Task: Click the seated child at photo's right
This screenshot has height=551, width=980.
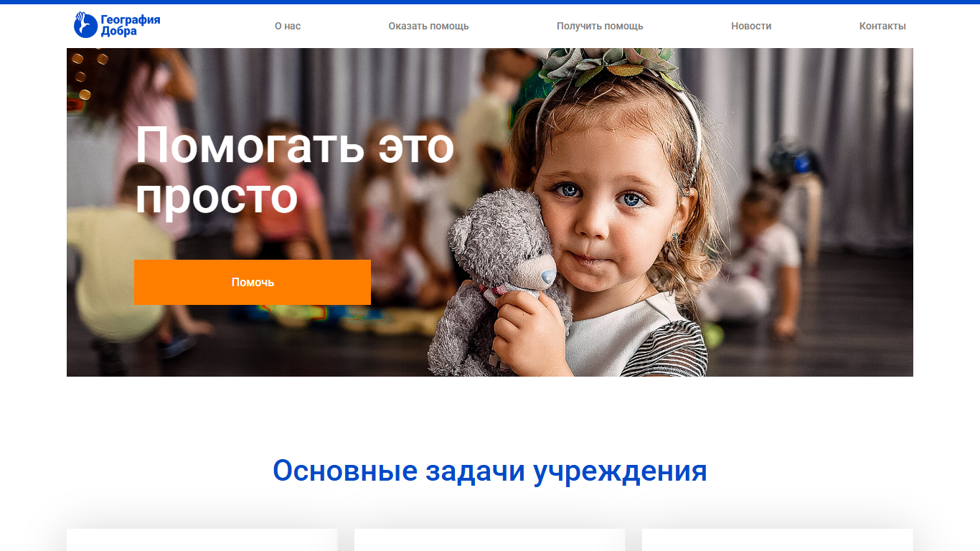Action: tap(753, 258)
